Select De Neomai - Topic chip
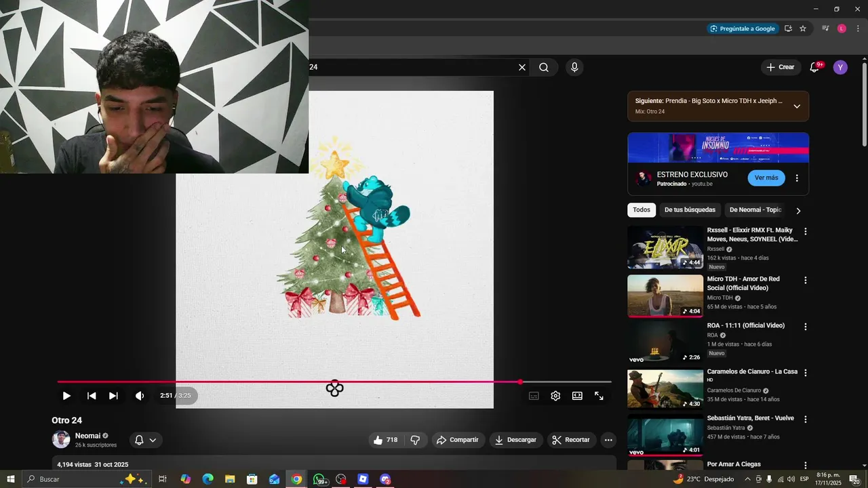The image size is (868, 488). point(755,210)
